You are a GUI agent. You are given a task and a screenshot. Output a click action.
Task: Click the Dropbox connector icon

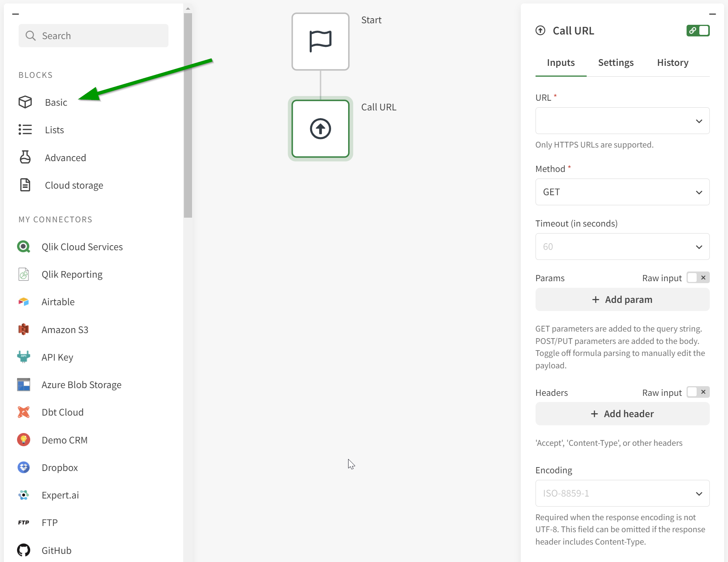24,467
